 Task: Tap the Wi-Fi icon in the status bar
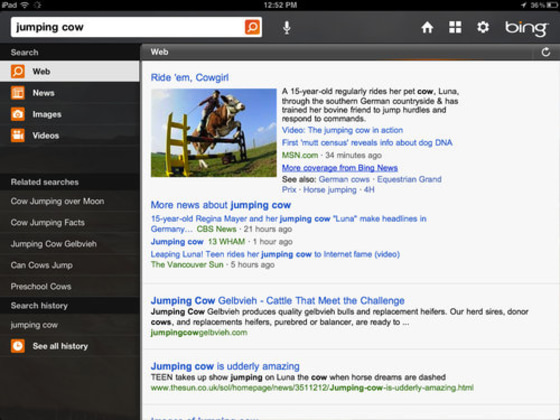[x=24, y=5]
